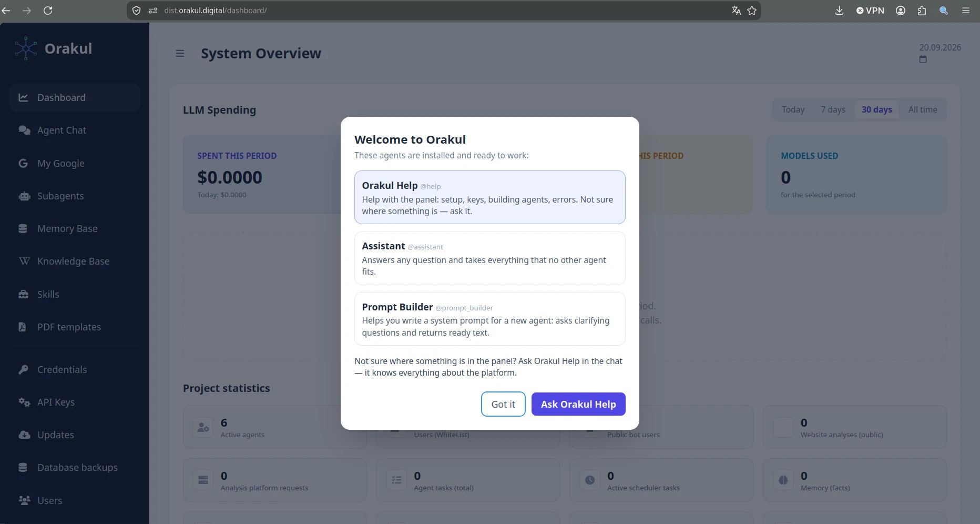This screenshot has width=980, height=524.
Task: Bookmark page with the star icon
Action: coord(752,11)
